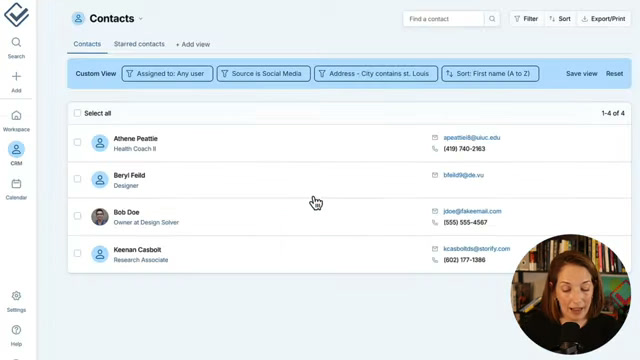Screen dimensions: 640x360
Task: Open email link kcasboltds@storify.com
Action: tap(477, 249)
